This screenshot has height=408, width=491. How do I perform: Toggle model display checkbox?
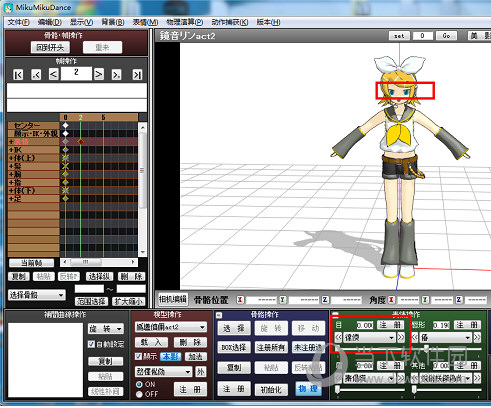pos(138,357)
